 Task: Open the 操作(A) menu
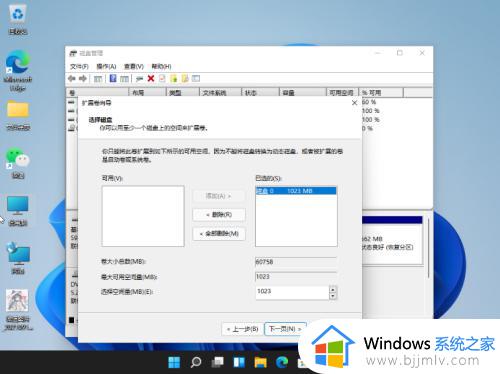[x=106, y=66]
